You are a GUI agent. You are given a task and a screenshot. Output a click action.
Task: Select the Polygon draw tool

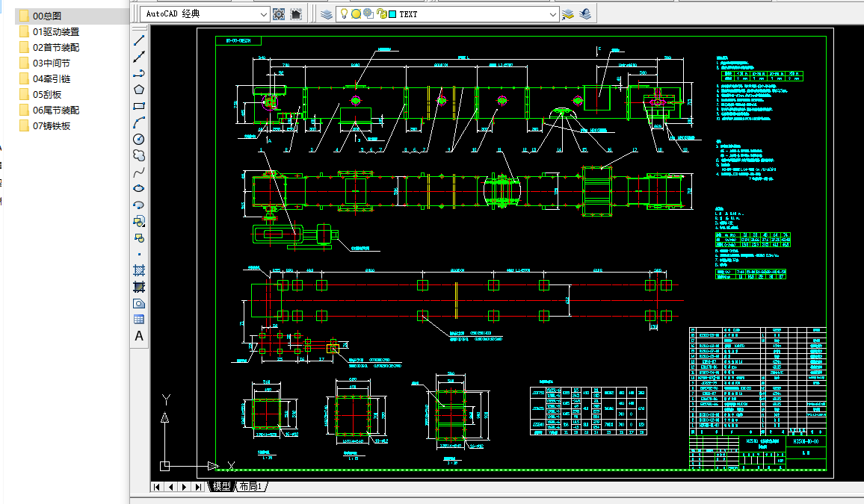(x=139, y=90)
